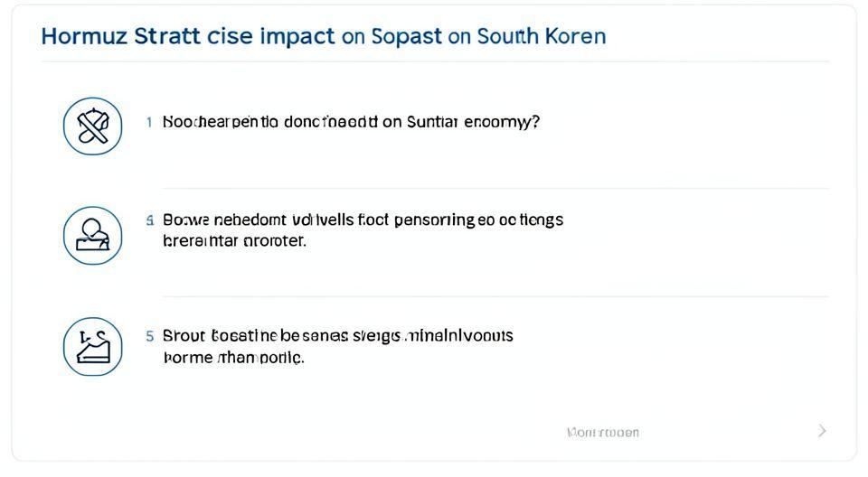This screenshot has width=868, height=477.
Task: Click the number 4 list marker
Action: coord(149,220)
